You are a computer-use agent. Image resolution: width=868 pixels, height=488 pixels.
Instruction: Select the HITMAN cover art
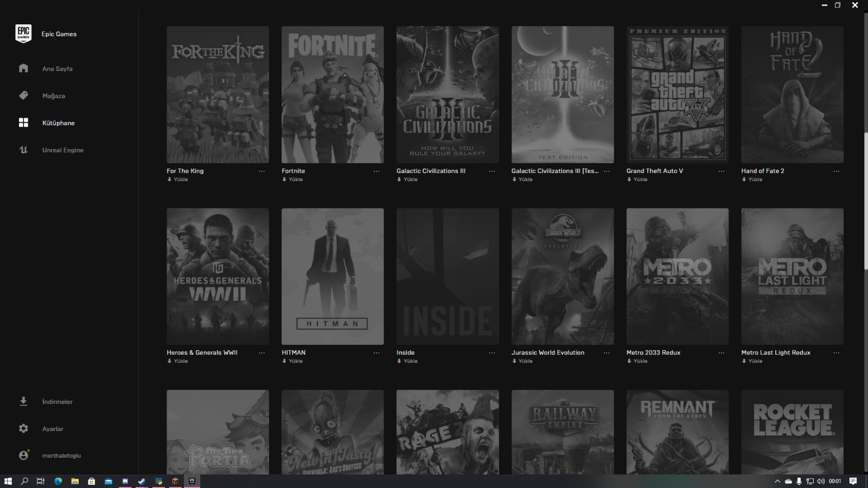(x=333, y=277)
